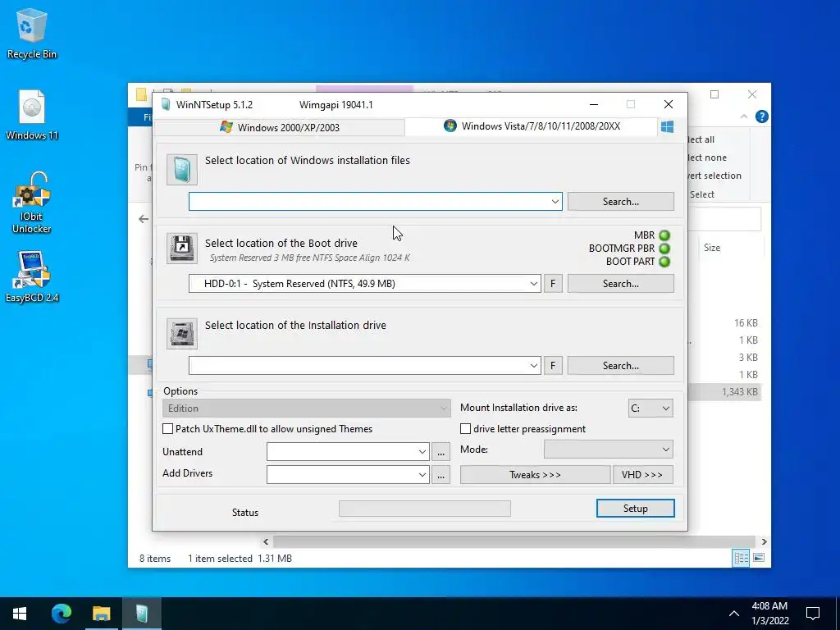Screen dimensions: 840x630
Task: Open the Start menu
Action: [20, 614]
